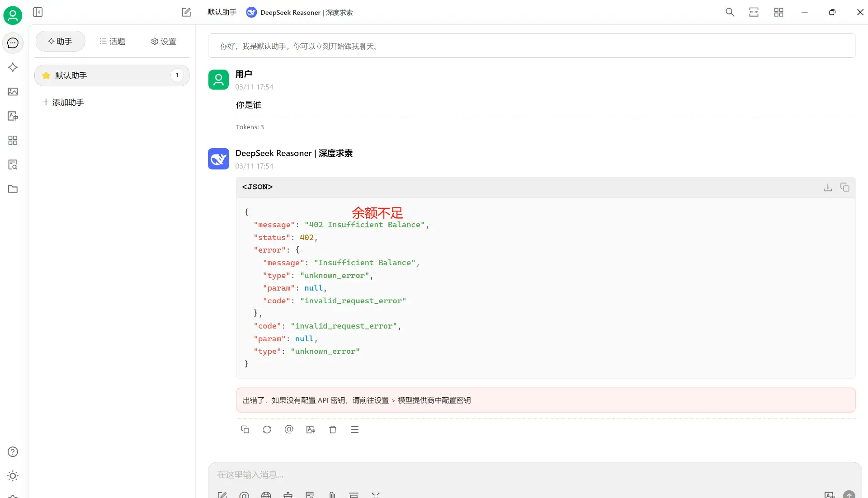The image size is (868, 498).
Task: Translate input text with the input-bar icon
Action: point(829,495)
